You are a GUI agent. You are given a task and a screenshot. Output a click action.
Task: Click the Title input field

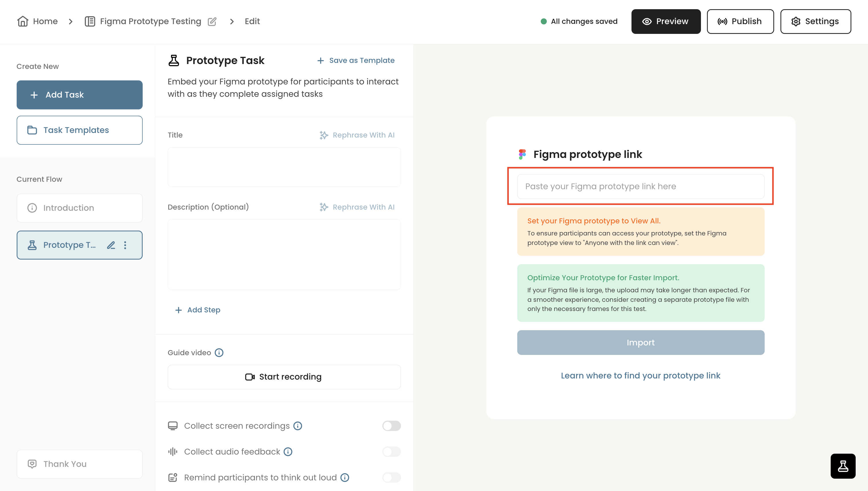(284, 167)
